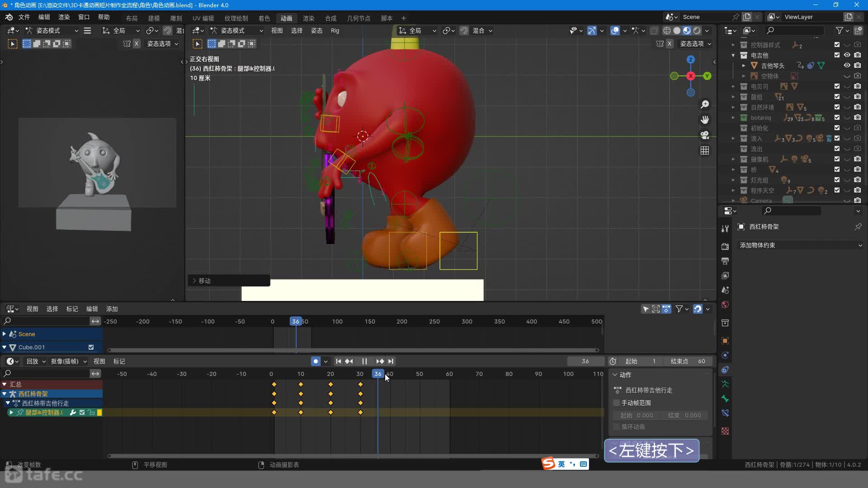Switch to wireframe viewport shading
868x488 pixels.
(x=667, y=31)
